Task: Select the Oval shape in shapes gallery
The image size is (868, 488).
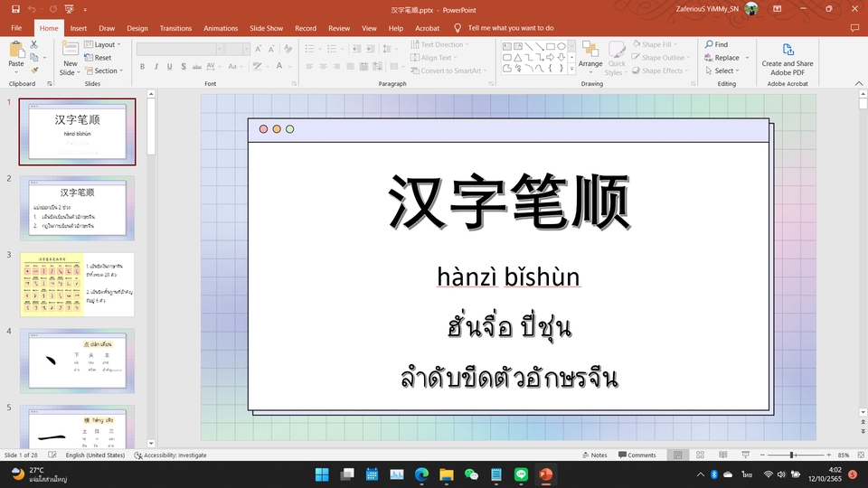Action: (x=561, y=46)
